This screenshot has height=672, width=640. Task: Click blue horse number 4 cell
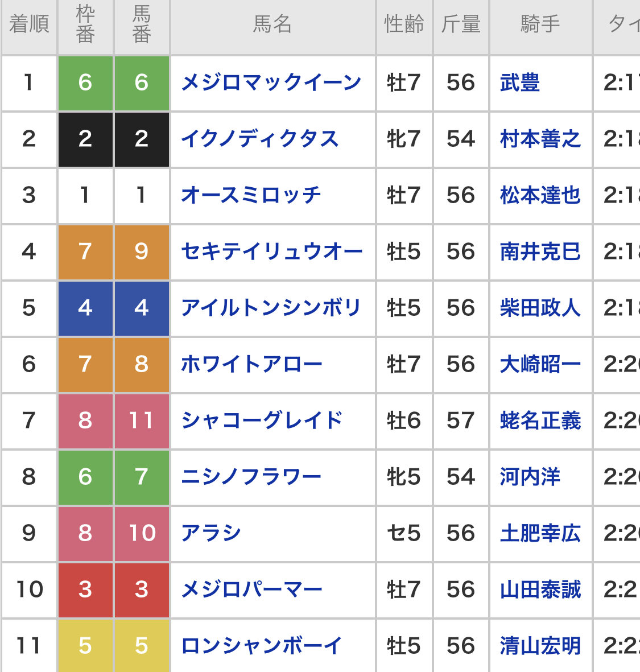point(142,308)
